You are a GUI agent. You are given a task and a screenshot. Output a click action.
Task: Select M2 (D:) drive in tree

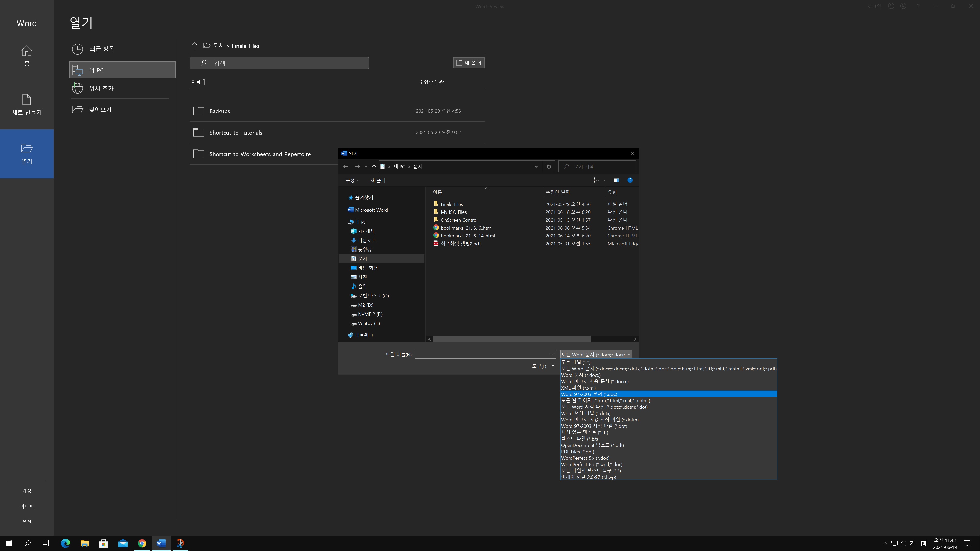coord(362,305)
